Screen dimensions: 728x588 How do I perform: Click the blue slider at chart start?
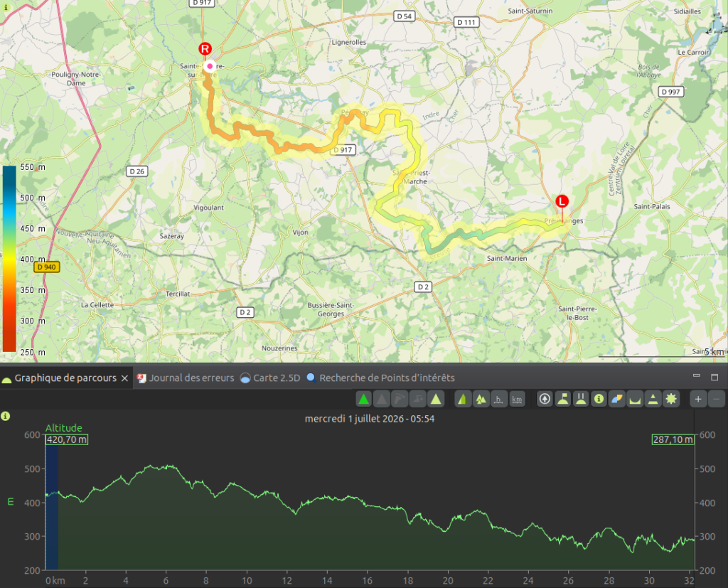point(51,507)
